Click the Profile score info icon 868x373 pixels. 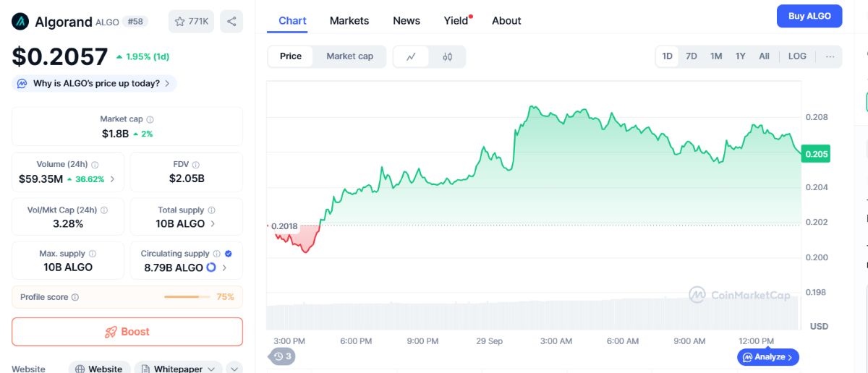(x=75, y=297)
